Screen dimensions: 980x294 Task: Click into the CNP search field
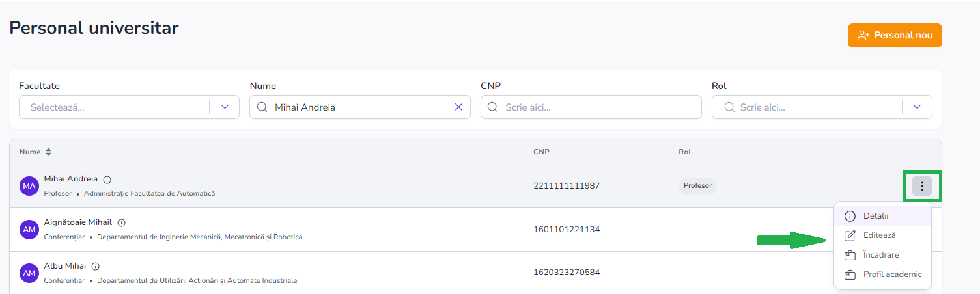point(599,107)
